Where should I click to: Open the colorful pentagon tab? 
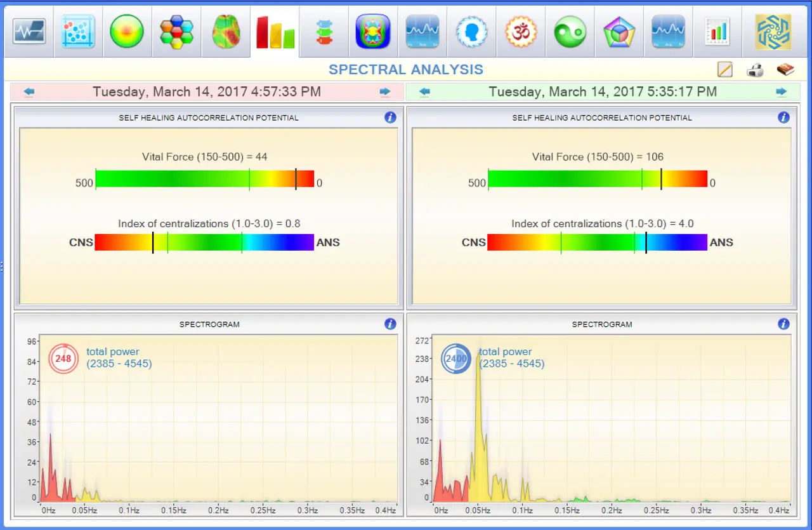[619, 32]
